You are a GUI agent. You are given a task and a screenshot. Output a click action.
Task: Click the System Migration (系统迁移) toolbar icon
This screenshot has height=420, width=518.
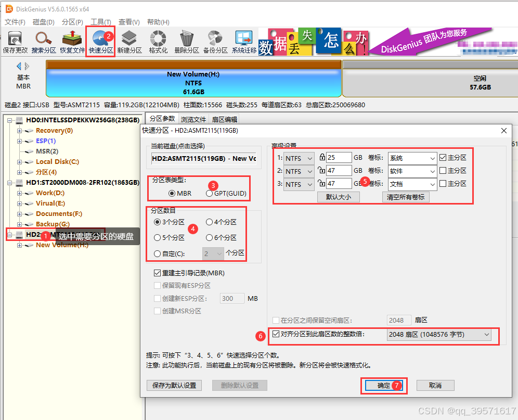tap(244, 42)
